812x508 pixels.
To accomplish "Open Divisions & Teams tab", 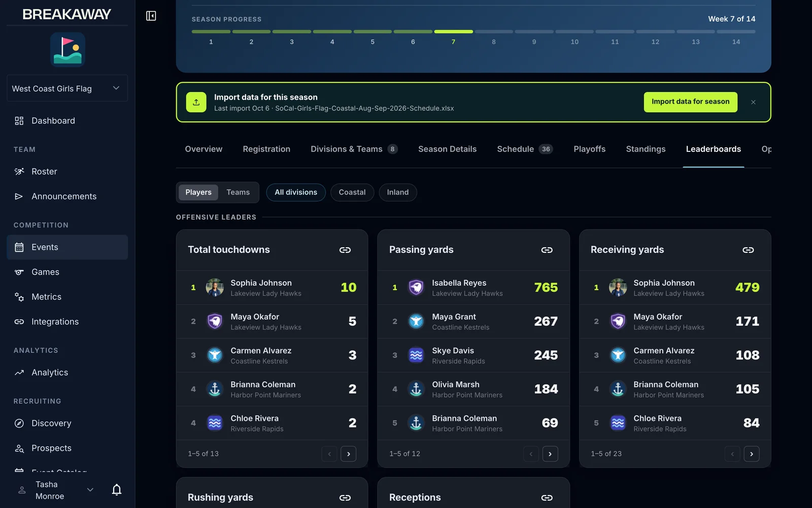I will pyautogui.click(x=354, y=149).
